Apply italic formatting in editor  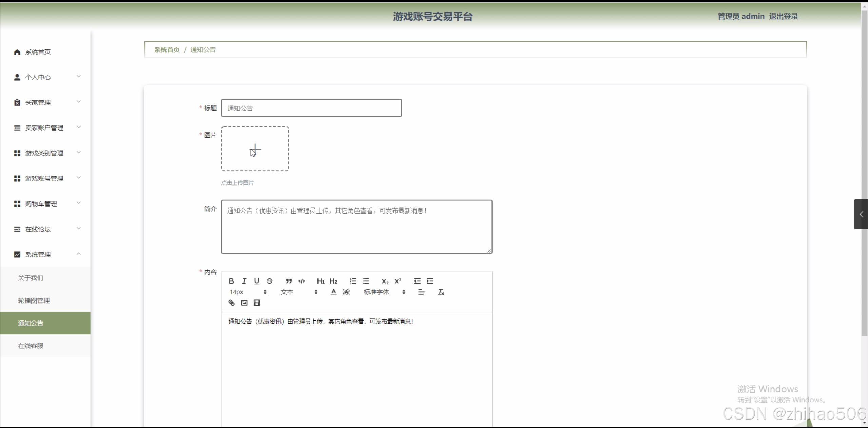tap(244, 281)
